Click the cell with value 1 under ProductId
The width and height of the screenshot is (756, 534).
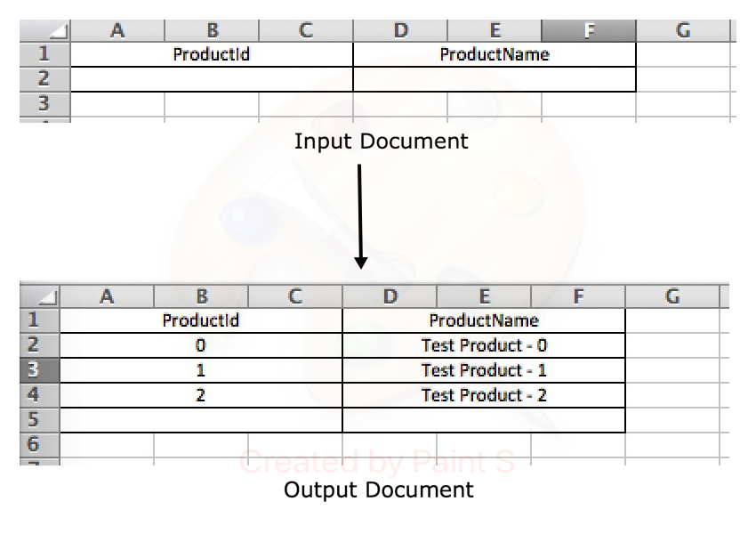click(x=202, y=368)
